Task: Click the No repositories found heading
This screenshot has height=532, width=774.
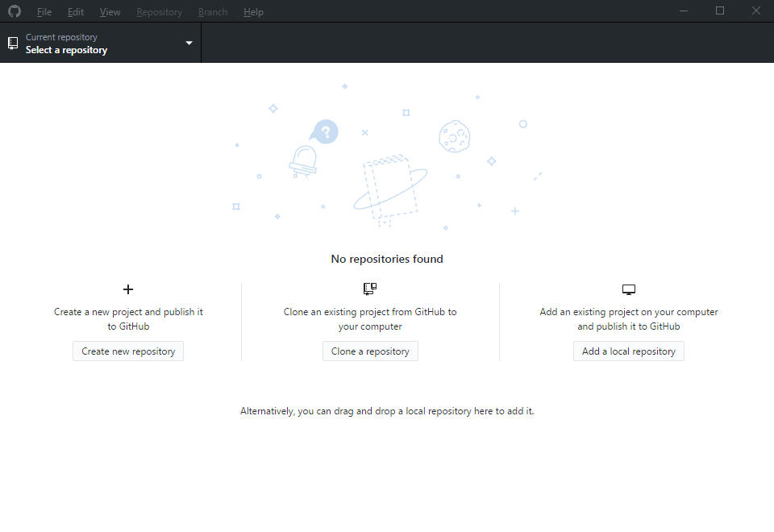Action: [387, 259]
